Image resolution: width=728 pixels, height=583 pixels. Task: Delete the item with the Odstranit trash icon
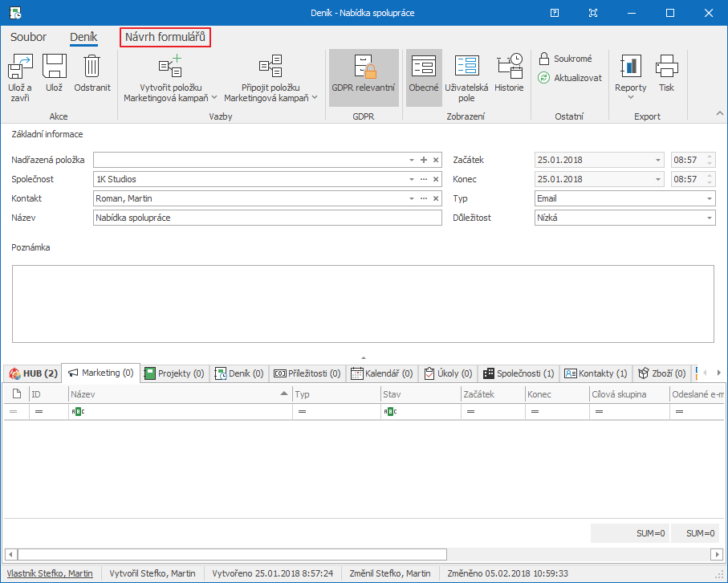tap(92, 66)
